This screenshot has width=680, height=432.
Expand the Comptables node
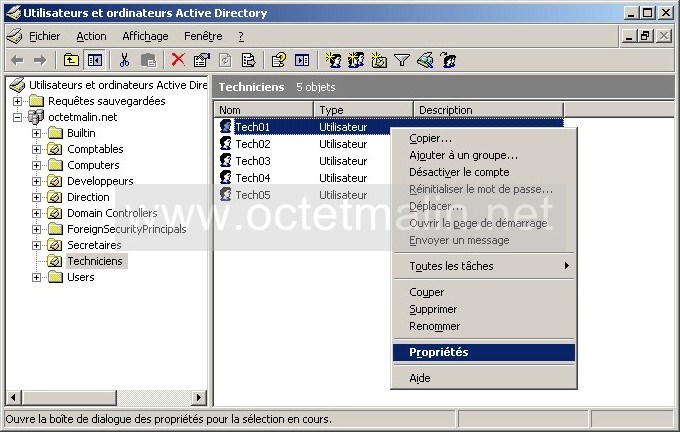click(x=36, y=149)
